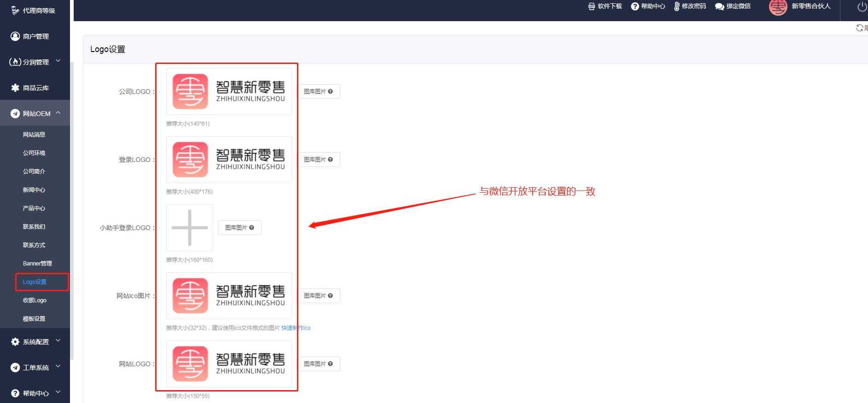Screen dimensions: 868x403
Task: Click the 分润管理 flame icon
Action: 15,62
